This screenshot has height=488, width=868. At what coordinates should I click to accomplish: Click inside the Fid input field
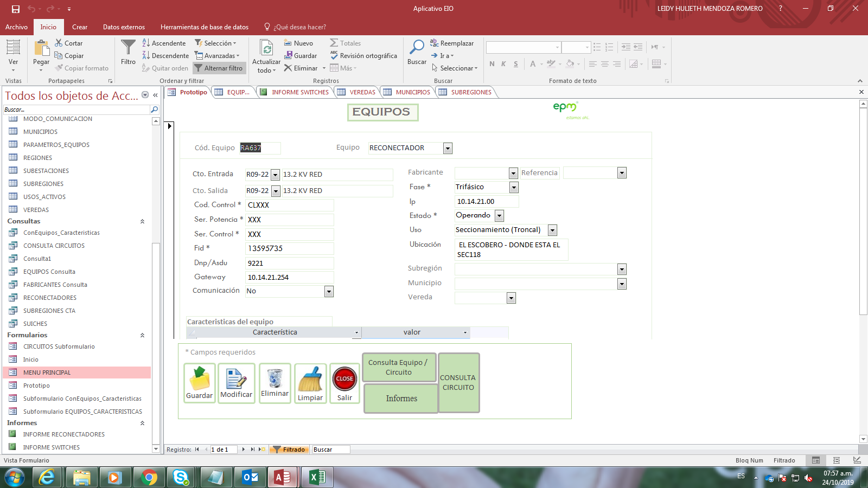[289, 248]
